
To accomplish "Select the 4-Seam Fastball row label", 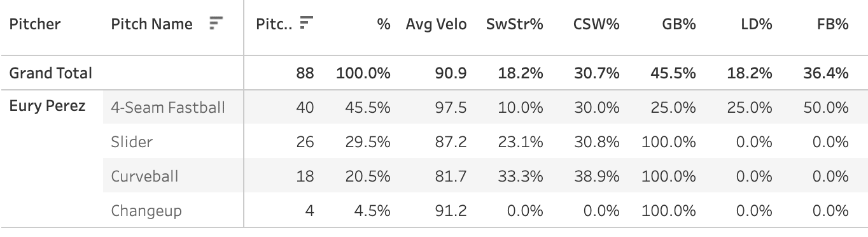I will click(x=168, y=107).
